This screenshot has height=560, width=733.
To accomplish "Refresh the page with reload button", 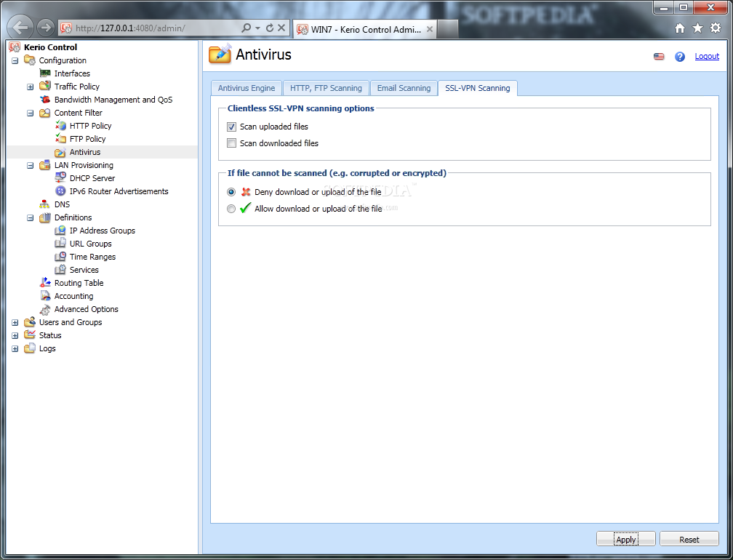I will [x=270, y=28].
